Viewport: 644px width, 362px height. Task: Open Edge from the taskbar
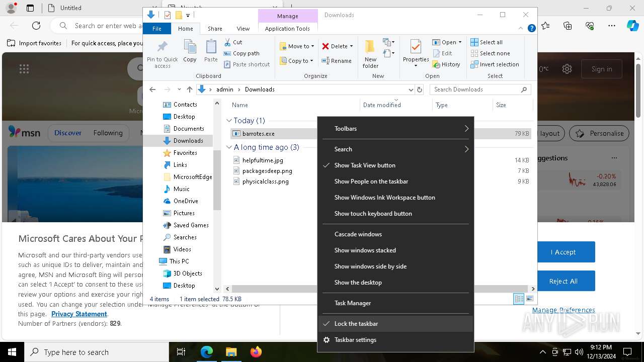[x=207, y=352]
